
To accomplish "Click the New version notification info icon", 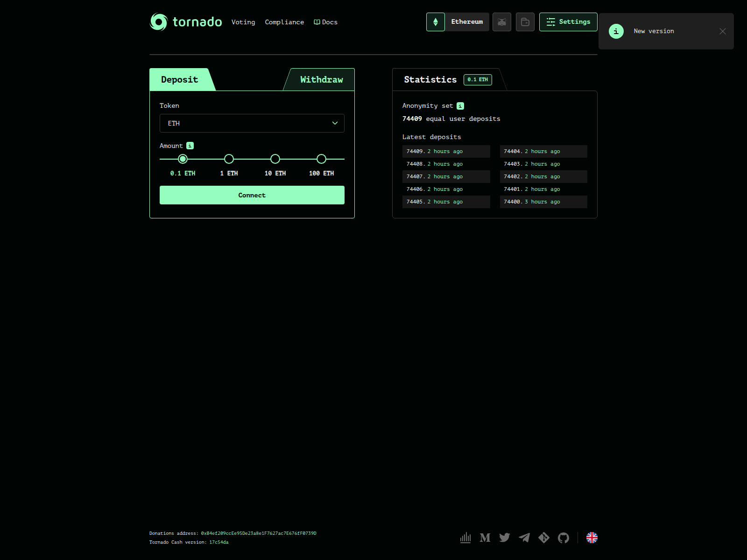I will point(616,31).
